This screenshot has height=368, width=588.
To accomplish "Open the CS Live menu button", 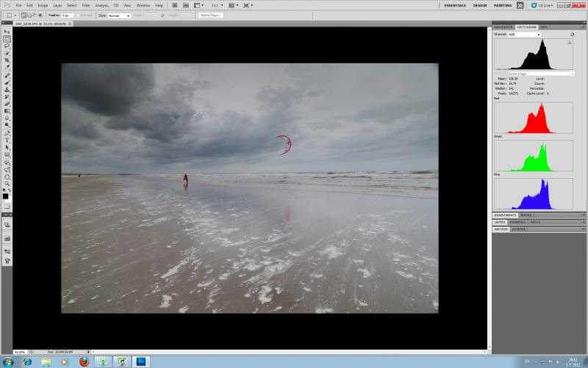I will coord(542,5).
